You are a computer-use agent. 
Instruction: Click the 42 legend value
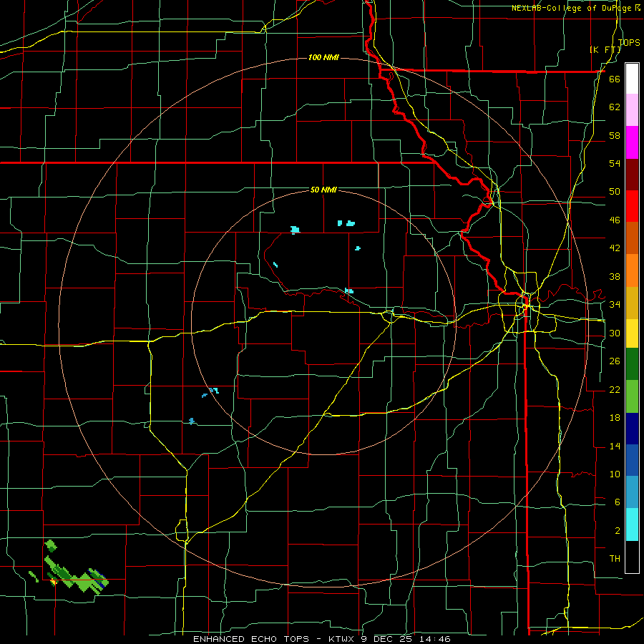click(x=615, y=248)
